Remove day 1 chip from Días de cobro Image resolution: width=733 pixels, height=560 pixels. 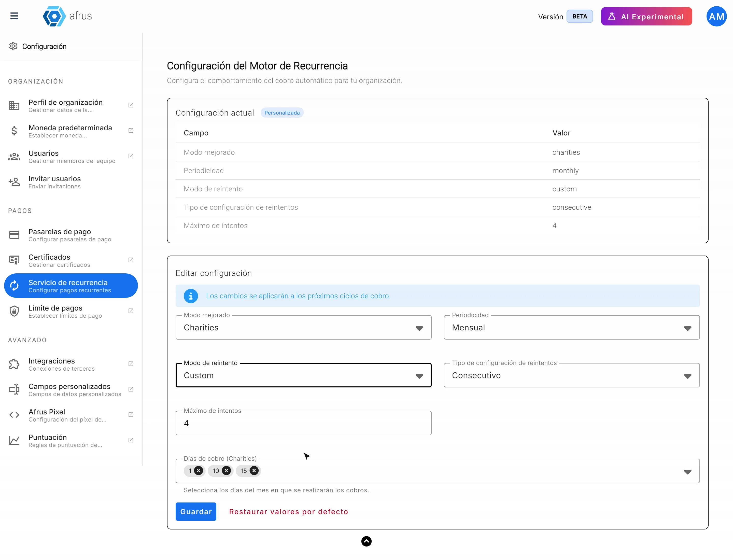pyautogui.click(x=199, y=471)
